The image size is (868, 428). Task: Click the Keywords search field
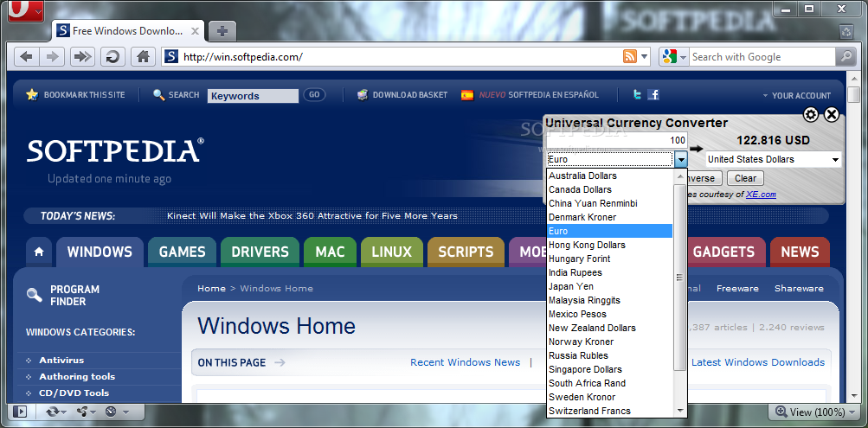click(x=253, y=96)
